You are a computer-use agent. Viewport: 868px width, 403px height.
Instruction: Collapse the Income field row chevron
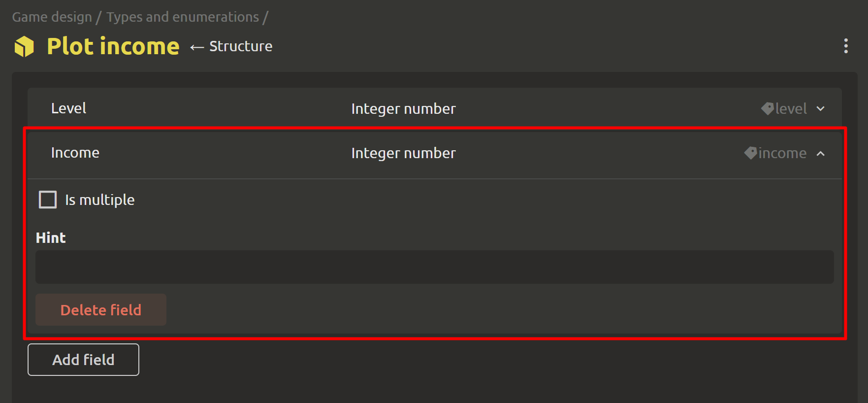[x=820, y=154]
